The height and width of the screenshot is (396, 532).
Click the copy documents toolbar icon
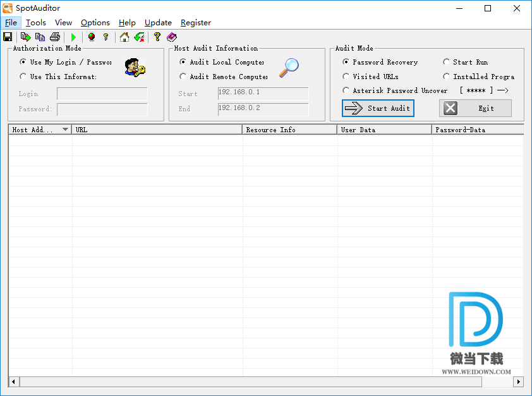point(40,37)
